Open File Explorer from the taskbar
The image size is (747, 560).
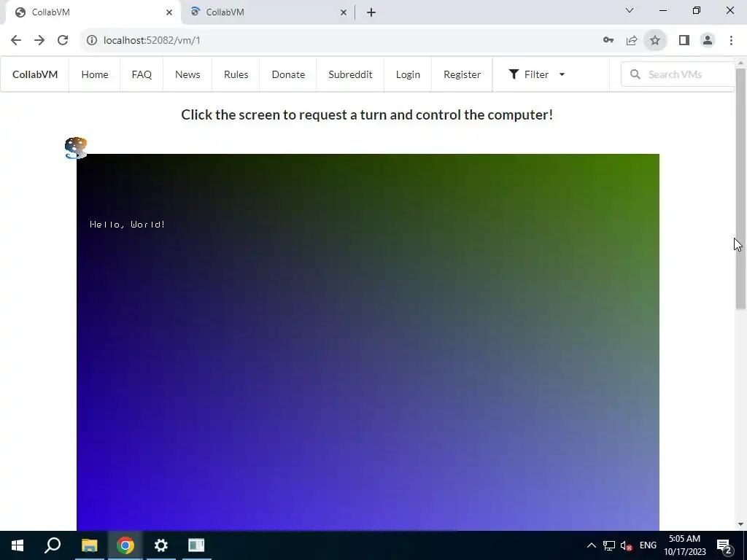coord(89,545)
